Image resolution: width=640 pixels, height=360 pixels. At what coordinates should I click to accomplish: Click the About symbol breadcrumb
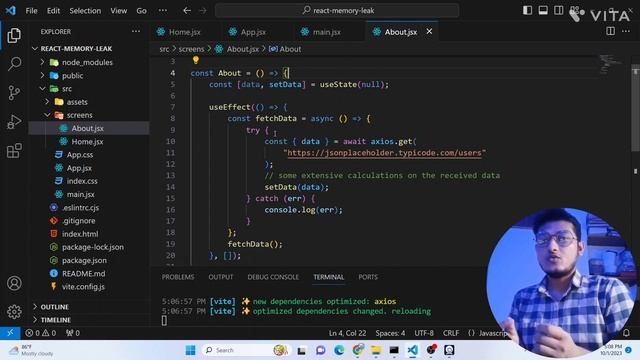point(285,49)
